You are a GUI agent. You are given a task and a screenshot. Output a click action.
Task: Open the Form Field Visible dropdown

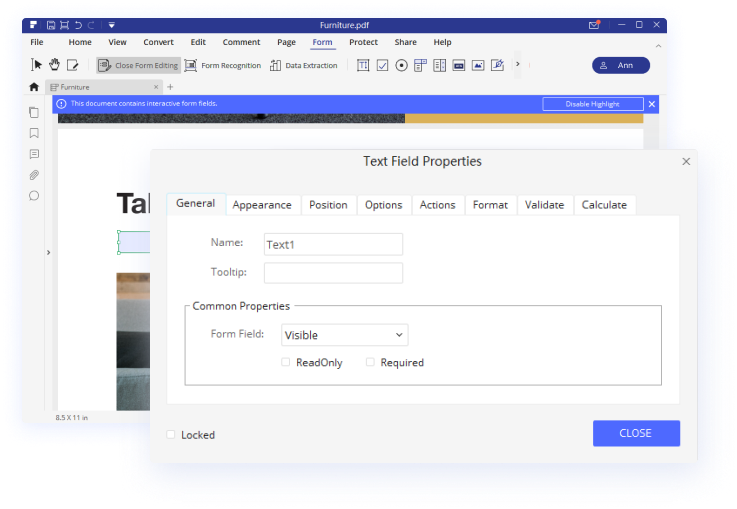[345, 335]
